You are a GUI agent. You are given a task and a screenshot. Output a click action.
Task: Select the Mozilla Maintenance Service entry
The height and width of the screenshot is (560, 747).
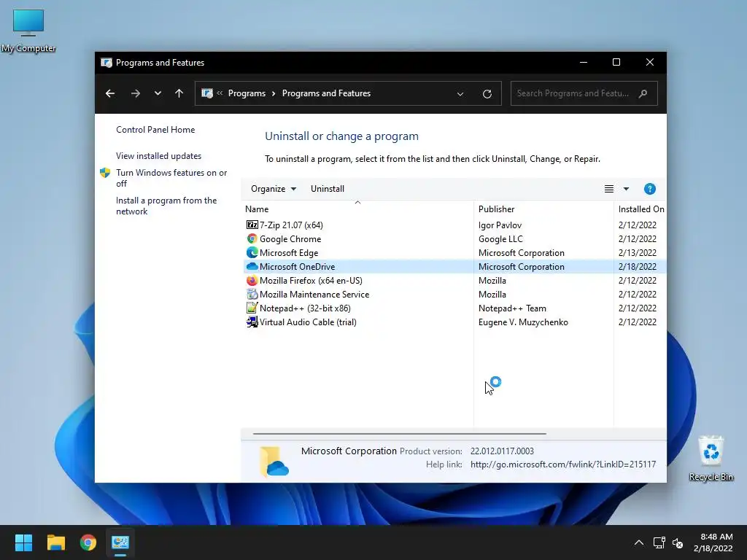click(x=314, y=294)
